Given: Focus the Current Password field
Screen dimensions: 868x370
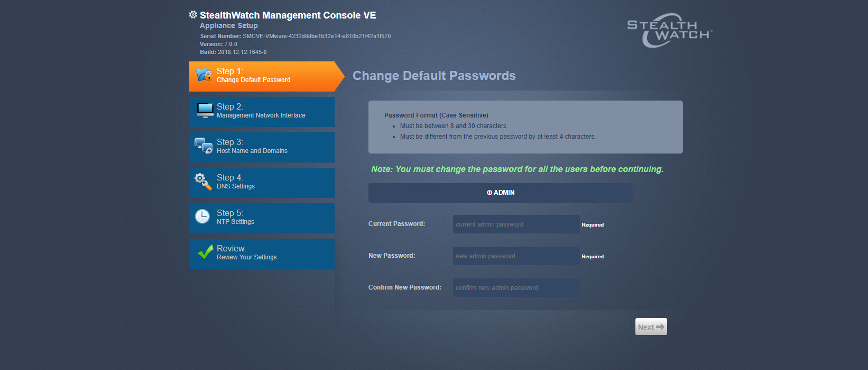Looking at the screenshot, I should [x=516, y=224].
